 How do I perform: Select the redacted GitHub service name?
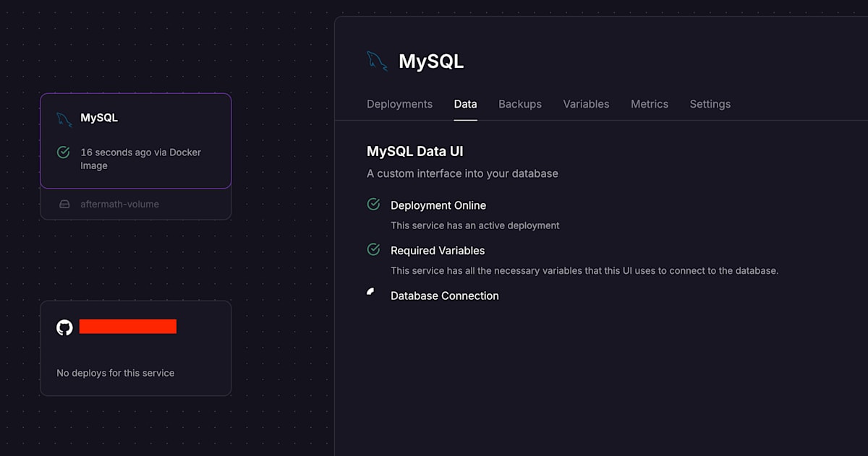click(x=128, y=327)
